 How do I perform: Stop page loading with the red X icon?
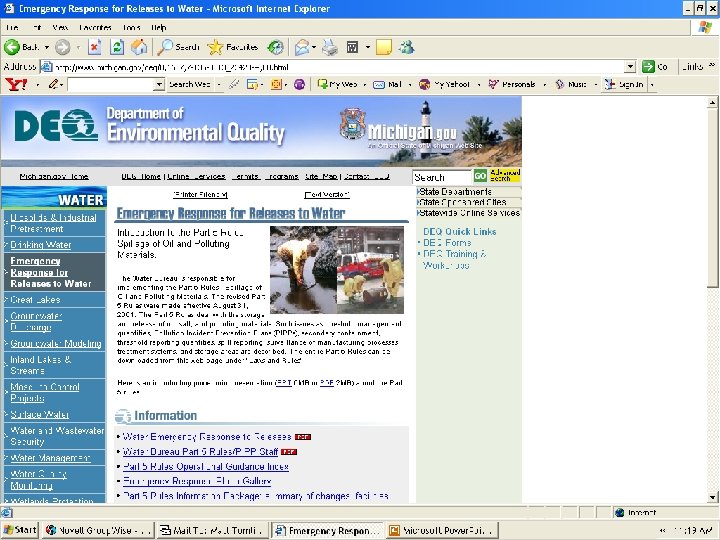[x=94, y=47]
